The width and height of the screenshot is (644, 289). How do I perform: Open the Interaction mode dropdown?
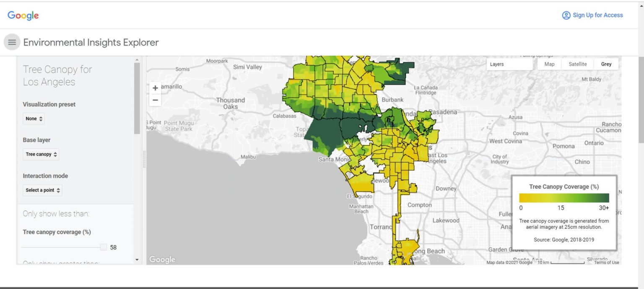[x=42, y=190]
